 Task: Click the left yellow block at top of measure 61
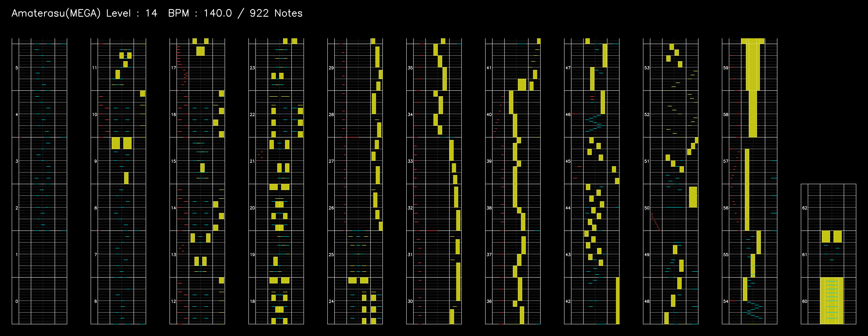point(826,236)
